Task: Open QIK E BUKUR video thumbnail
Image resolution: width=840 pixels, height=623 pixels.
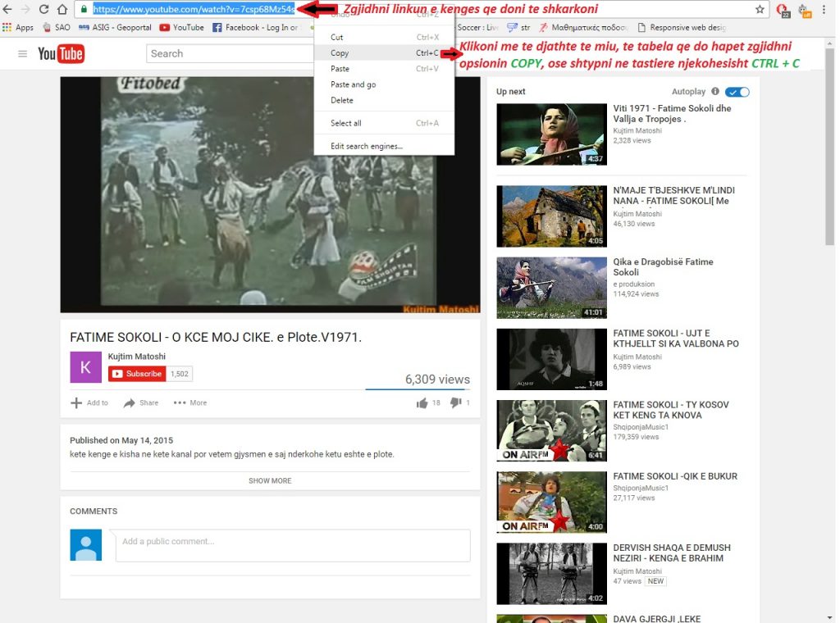Action: point(552,502)
